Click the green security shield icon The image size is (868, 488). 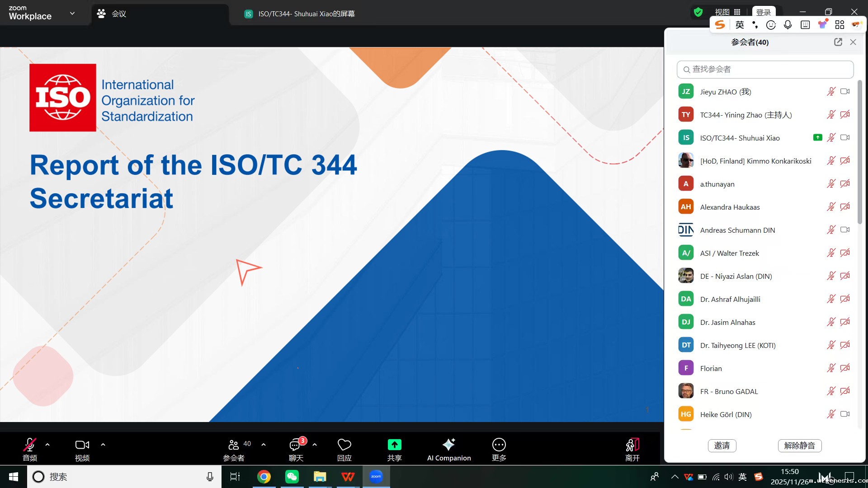point(698,12)
